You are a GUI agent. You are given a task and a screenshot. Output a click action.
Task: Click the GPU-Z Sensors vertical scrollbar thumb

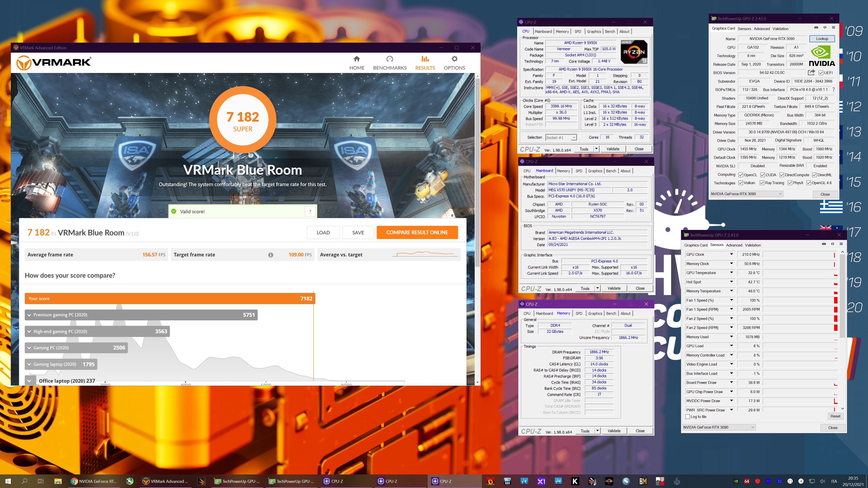[x=842, y=296]
